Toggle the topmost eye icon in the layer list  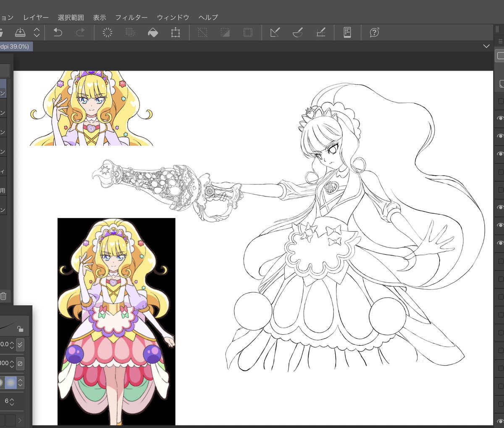[x=500, y=118]
